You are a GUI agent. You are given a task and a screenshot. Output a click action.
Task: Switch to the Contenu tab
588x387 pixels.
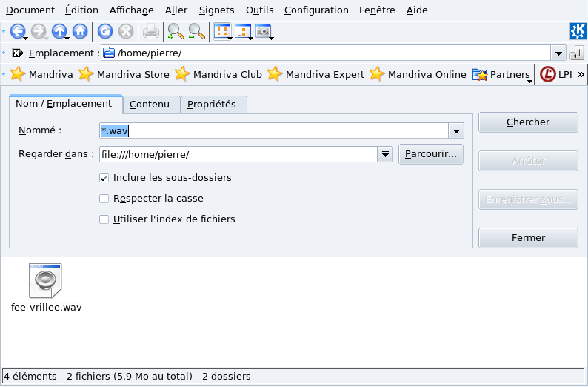150,105
